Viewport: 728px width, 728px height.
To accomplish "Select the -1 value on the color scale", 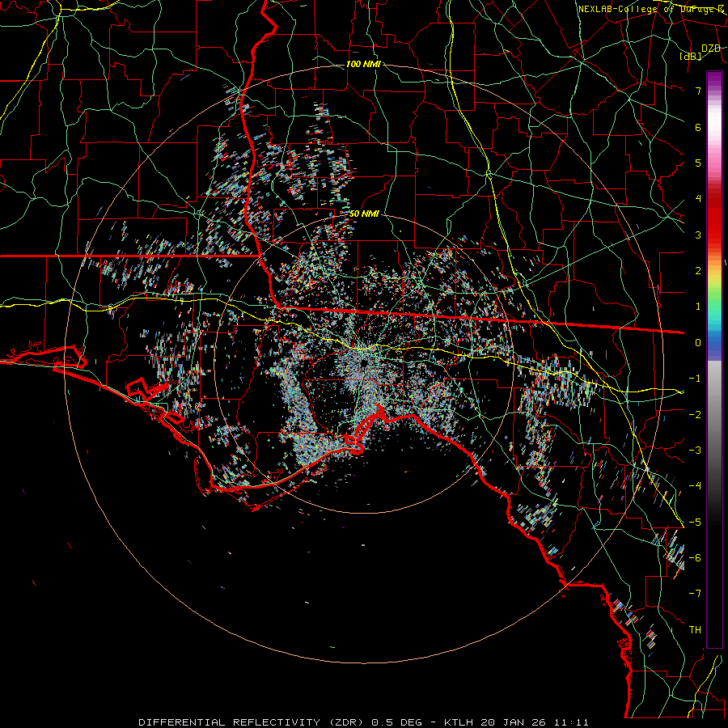I will coord(695,379).
